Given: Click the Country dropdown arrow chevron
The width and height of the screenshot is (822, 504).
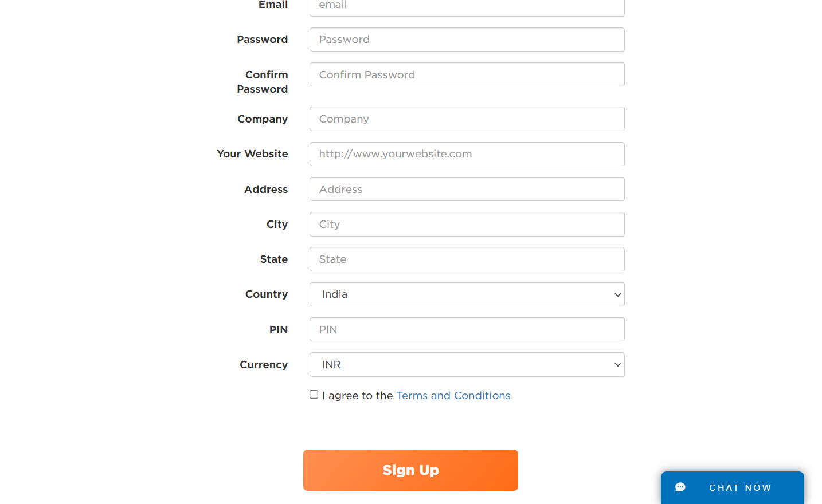Looking at the screenshot, I should 617,295.
